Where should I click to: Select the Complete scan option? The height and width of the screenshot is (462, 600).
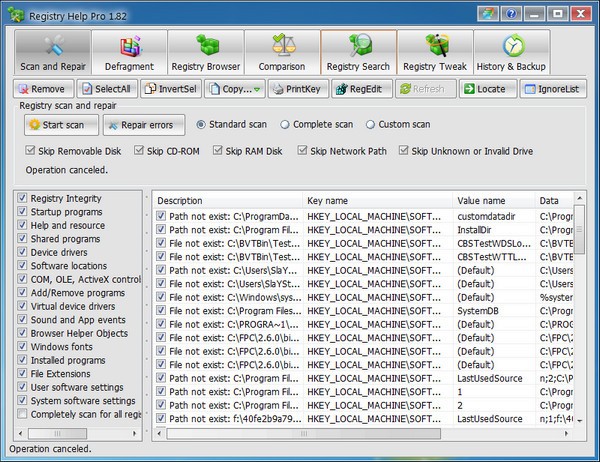click(x=286, y=124)
